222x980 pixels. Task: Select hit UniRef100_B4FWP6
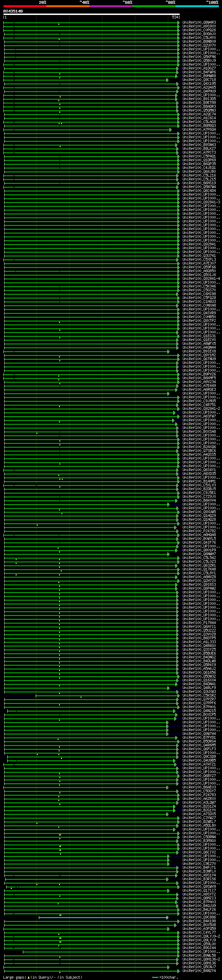[199, 72]
